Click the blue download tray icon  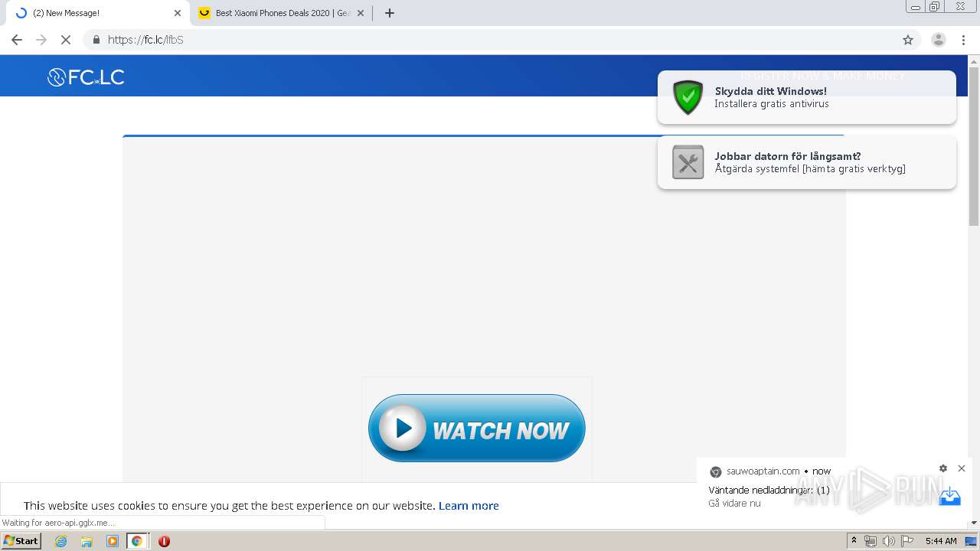tap(949, 496)
